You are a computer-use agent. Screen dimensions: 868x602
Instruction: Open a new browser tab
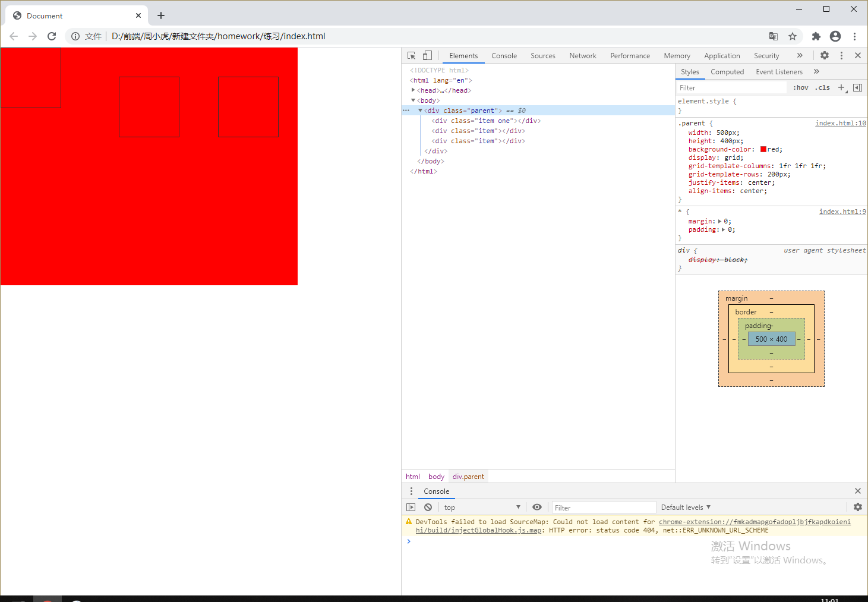coord(161,15)
